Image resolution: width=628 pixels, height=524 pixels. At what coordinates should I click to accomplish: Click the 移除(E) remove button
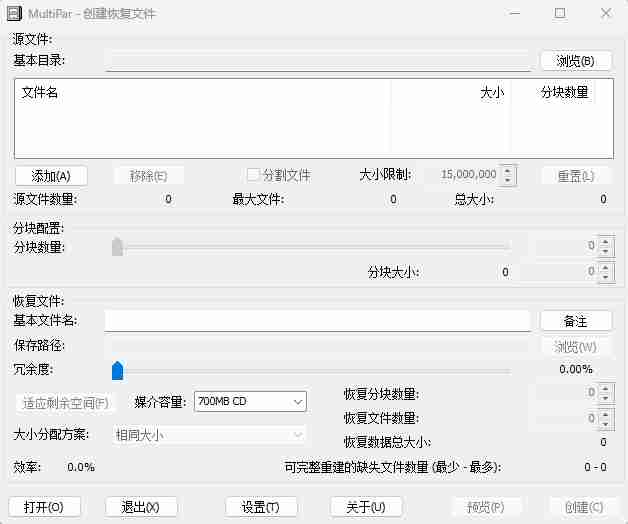[x=149, y=175]
